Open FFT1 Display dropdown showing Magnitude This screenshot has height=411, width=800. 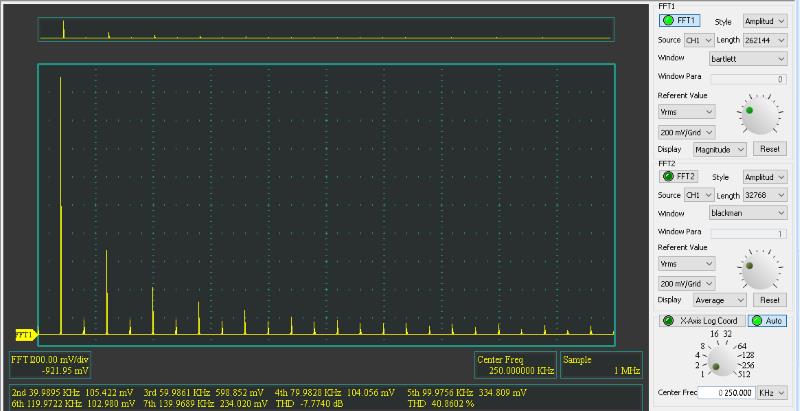tap(722, 148)
